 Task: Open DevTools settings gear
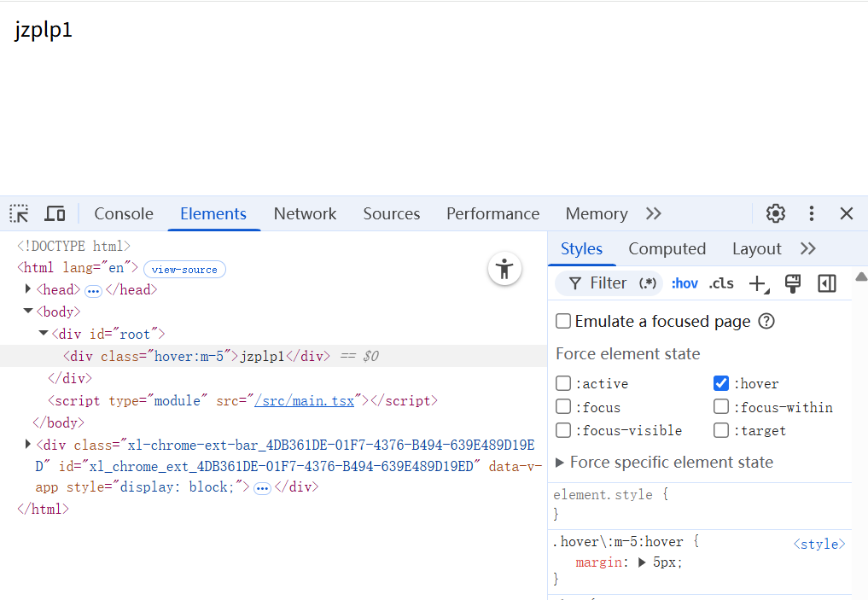pos(776,213)
